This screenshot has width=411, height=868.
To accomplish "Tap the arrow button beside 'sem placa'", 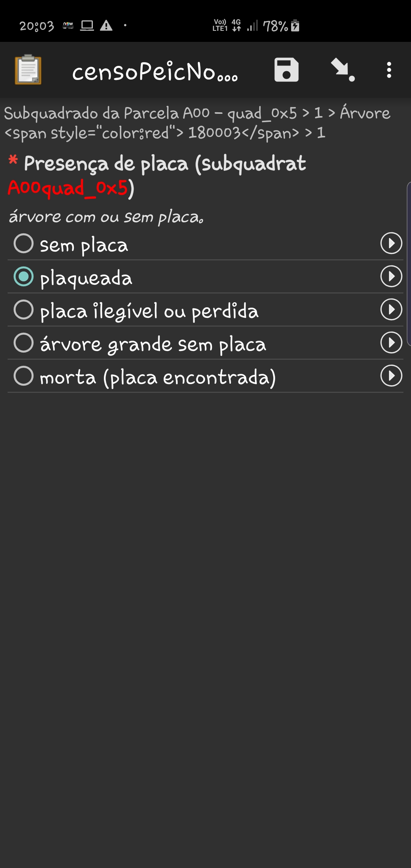I will click(x=391, y=243).
